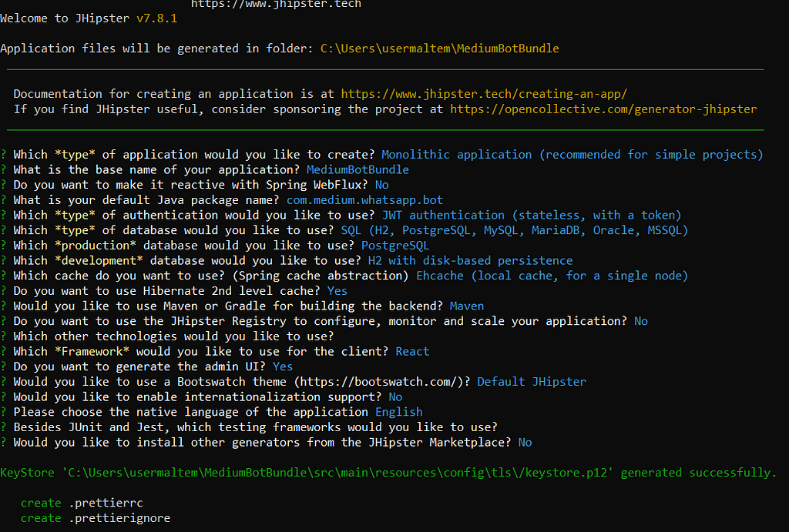The width and height of the screenshot is (789, 532).
Task: Click the 'create .prettierignore' line
Action: [x=95, y=518]
